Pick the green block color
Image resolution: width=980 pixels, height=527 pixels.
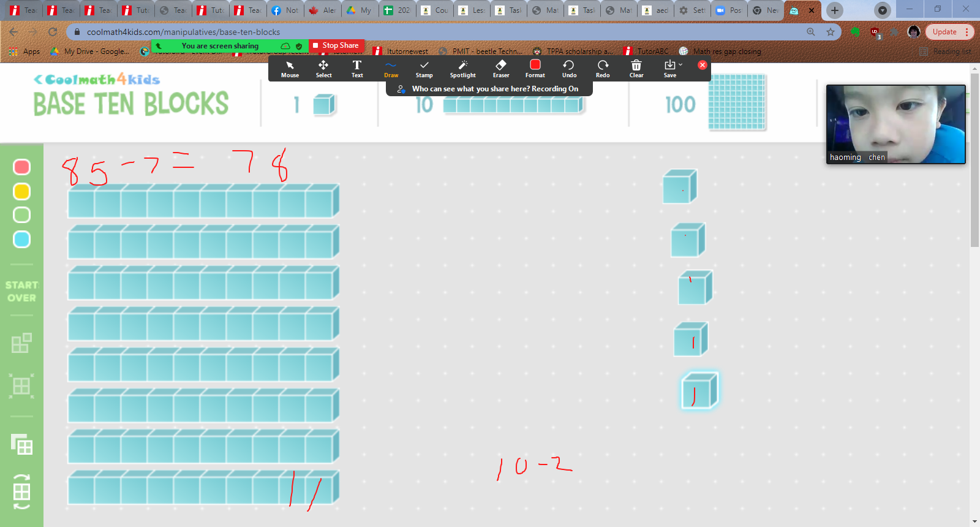coord(22,215)
